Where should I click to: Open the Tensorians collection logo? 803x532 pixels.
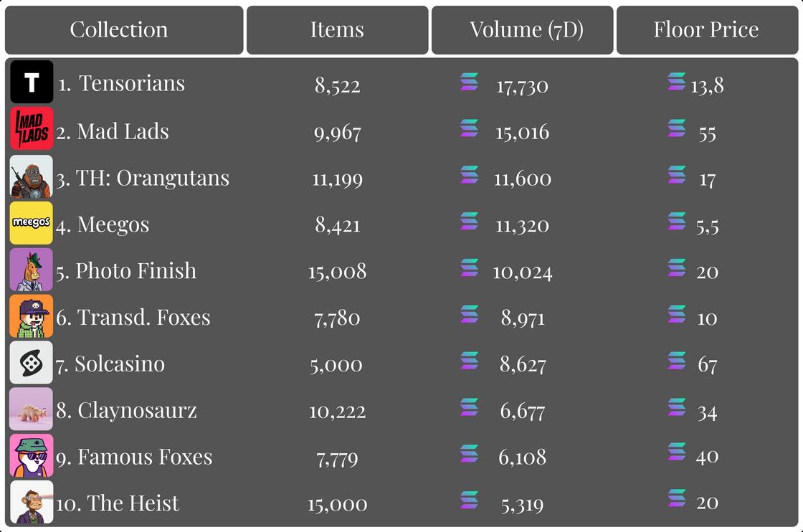click(32, 82)
